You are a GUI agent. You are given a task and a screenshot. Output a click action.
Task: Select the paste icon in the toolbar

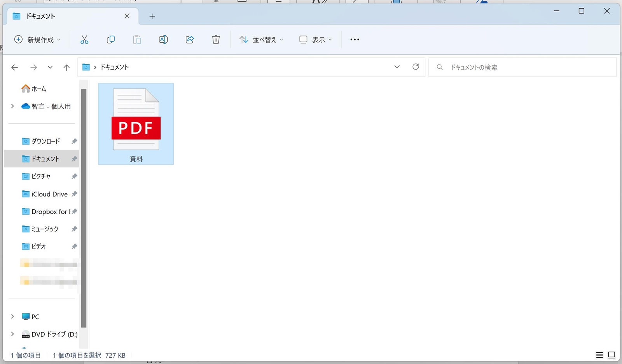click(137, 39)
